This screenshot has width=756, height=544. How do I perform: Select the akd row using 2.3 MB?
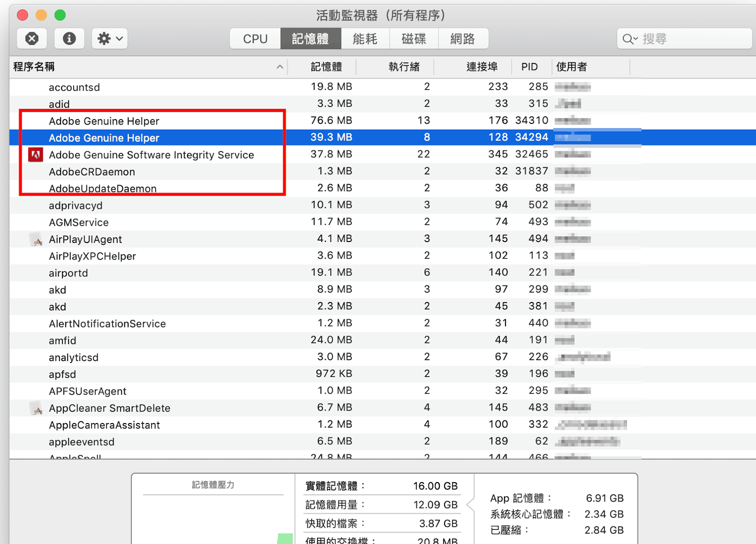coord(383,307)
